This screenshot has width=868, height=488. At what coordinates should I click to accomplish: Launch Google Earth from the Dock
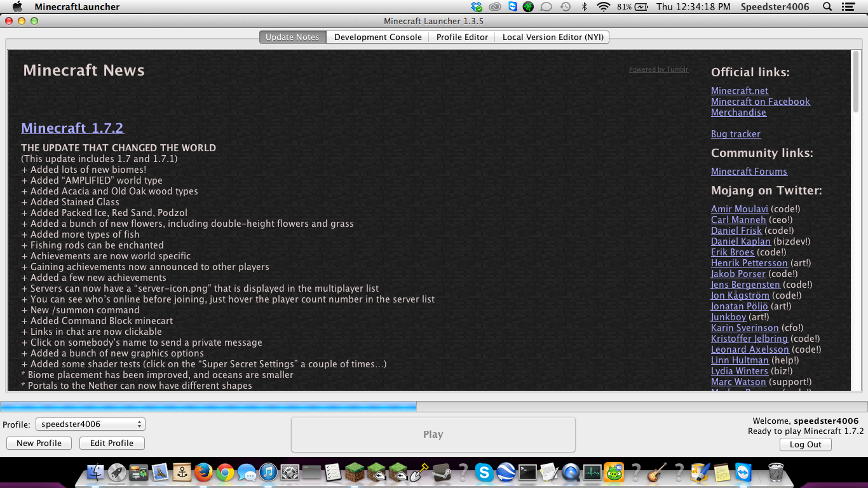click(x=506, y=472)
